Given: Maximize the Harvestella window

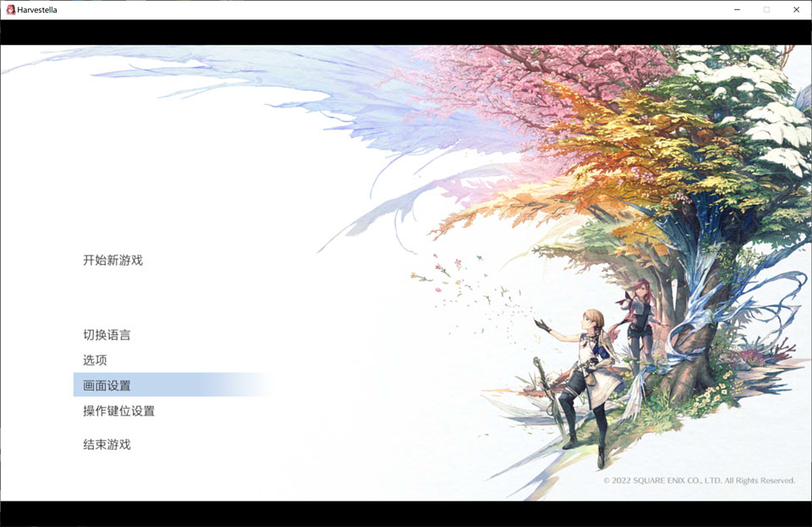Looking at the screenshot, I should pyautogui.click(x=766, y=9).
